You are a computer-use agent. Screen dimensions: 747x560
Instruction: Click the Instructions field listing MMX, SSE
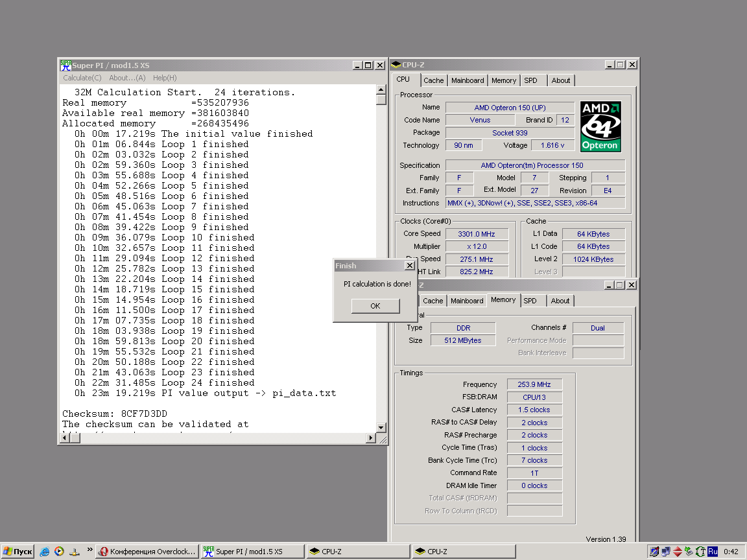point(536,203)
